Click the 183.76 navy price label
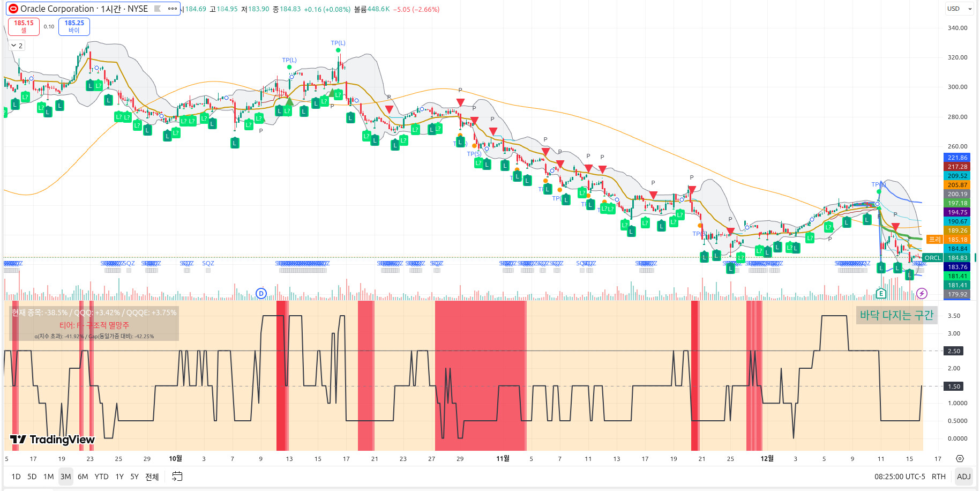This screenshot has height=491, width=980. pos(957,267)
